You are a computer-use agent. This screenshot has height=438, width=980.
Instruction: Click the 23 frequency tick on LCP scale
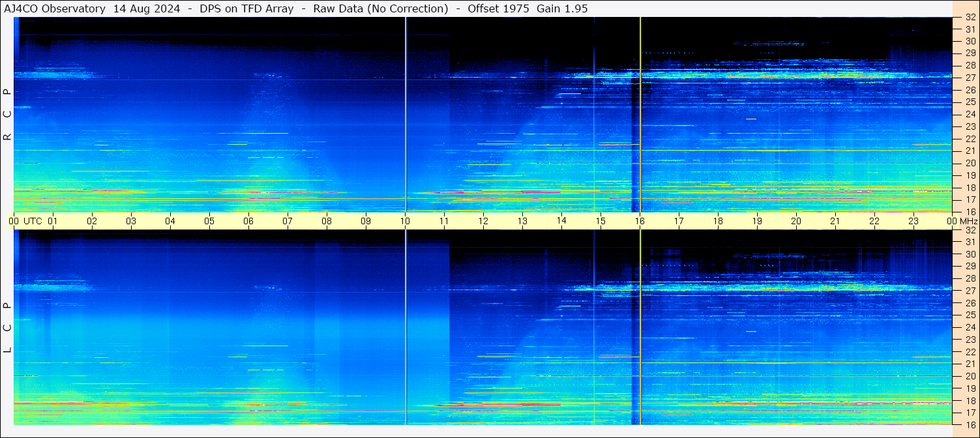[970, 340]
